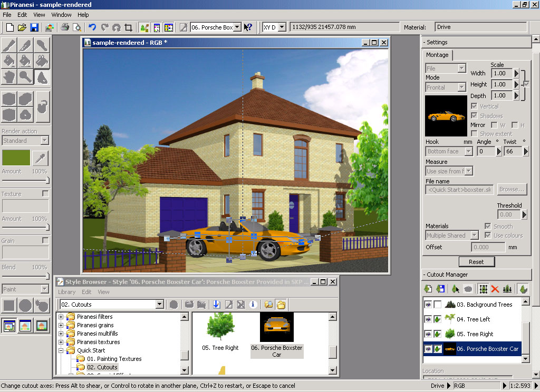Click the blue download arrow icon in Style Browser

216,304
